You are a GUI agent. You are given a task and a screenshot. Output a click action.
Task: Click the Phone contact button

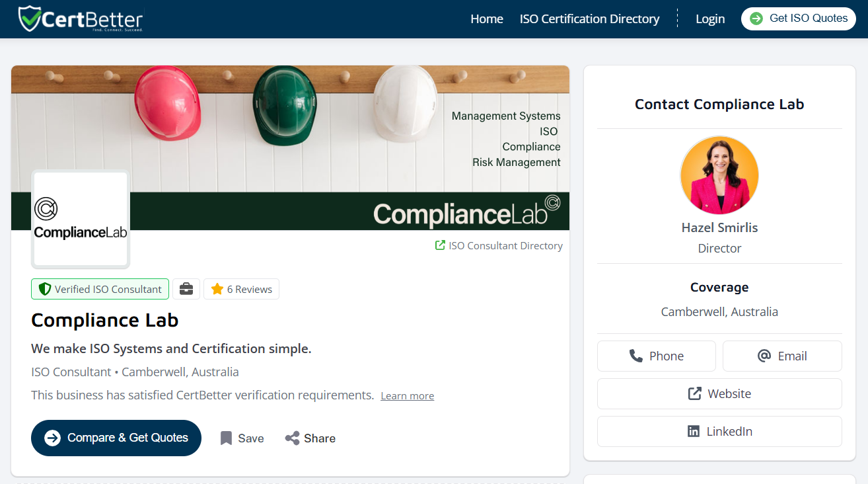tap(657, 356)
